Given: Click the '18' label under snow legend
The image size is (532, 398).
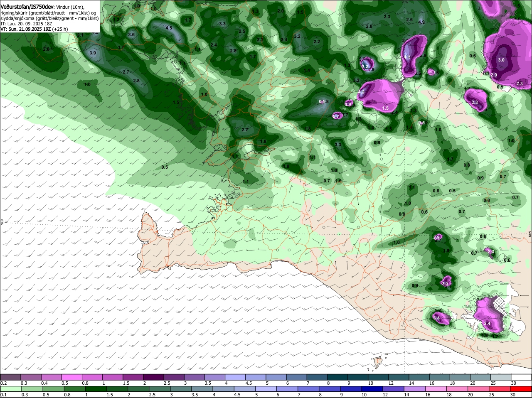Looking at the screenshot, I should 452,383.
